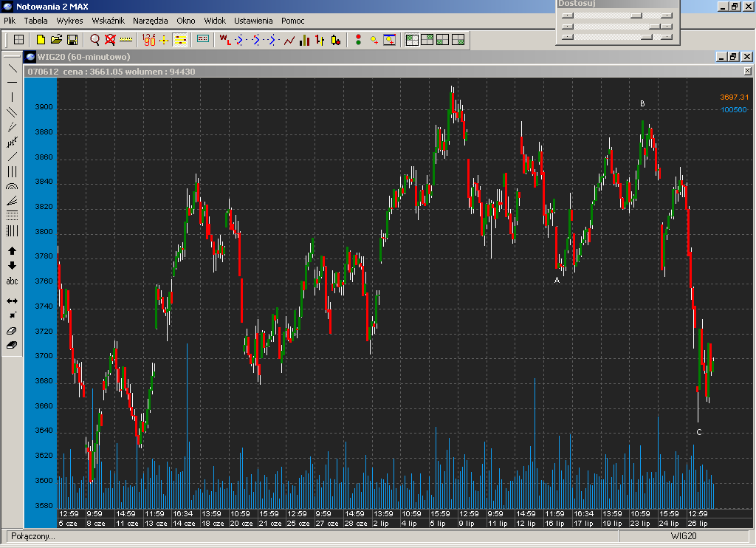756x548 pixels.
Task: Select the magnifier zoom tool
Action: tap(94, 40)
